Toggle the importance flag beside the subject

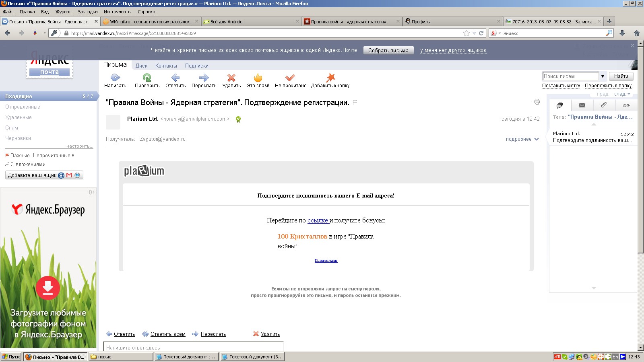point(355,102)
